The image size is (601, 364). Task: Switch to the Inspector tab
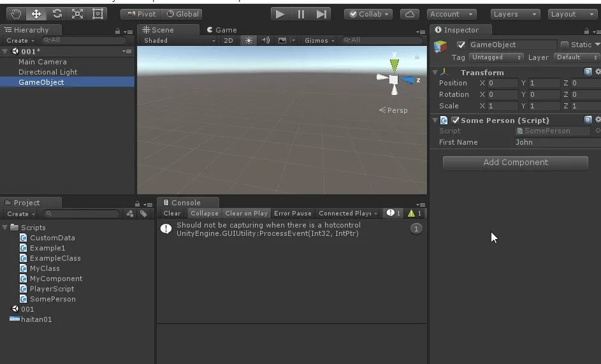coord(461,30)
